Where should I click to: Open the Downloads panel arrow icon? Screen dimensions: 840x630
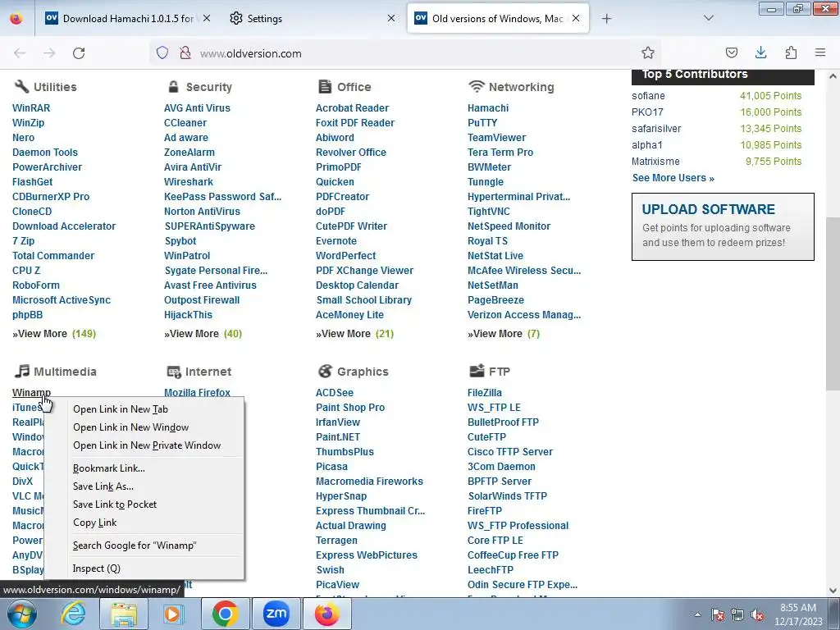pyautogui.click(x=760, y=52)
